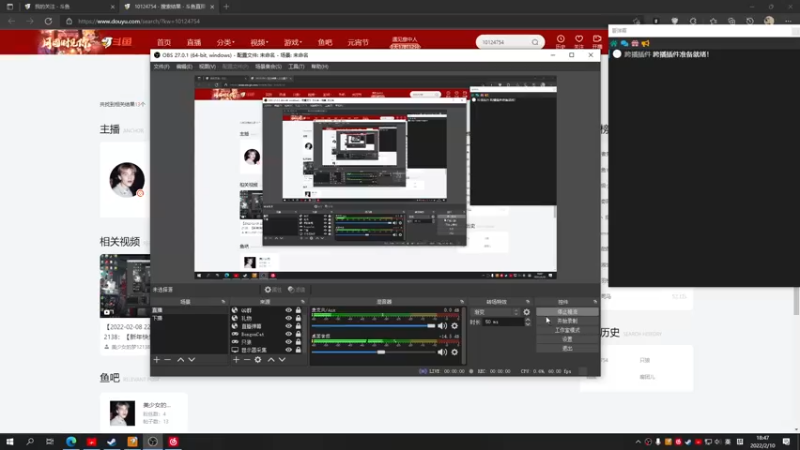Adjust desktop audio volume slider

pyautogui.click(x=374, y=352)
